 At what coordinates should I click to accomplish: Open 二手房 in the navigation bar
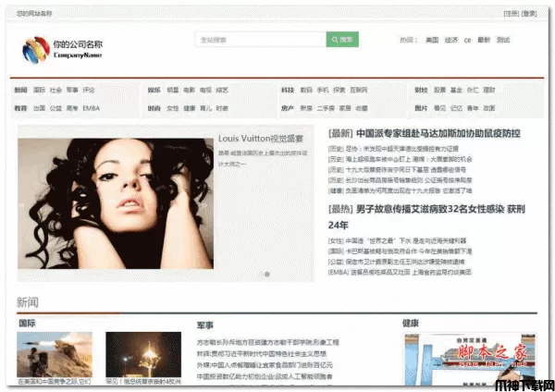pyautogui.click(x=326, y=108)
